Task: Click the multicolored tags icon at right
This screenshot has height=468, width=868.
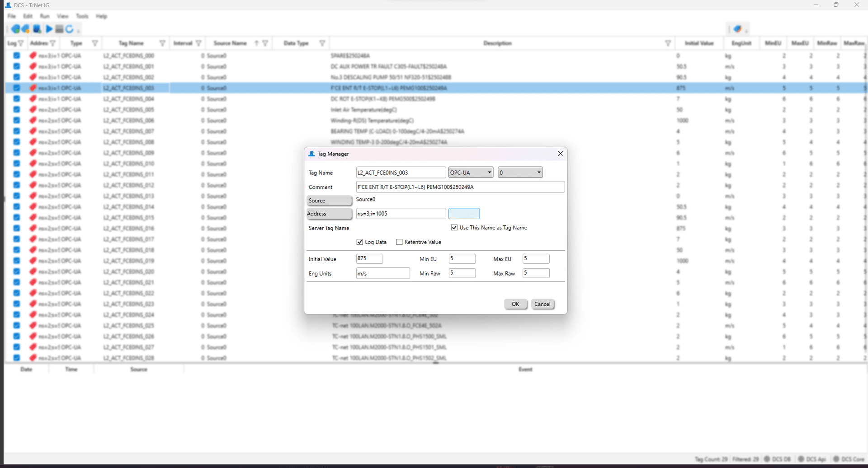Action: point(737,29)
